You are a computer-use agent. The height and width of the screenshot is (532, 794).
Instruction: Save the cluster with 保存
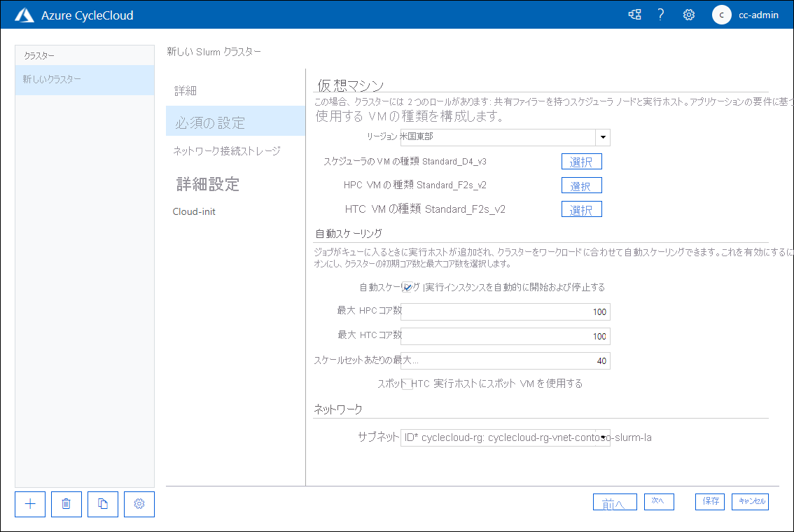point(709,501)
